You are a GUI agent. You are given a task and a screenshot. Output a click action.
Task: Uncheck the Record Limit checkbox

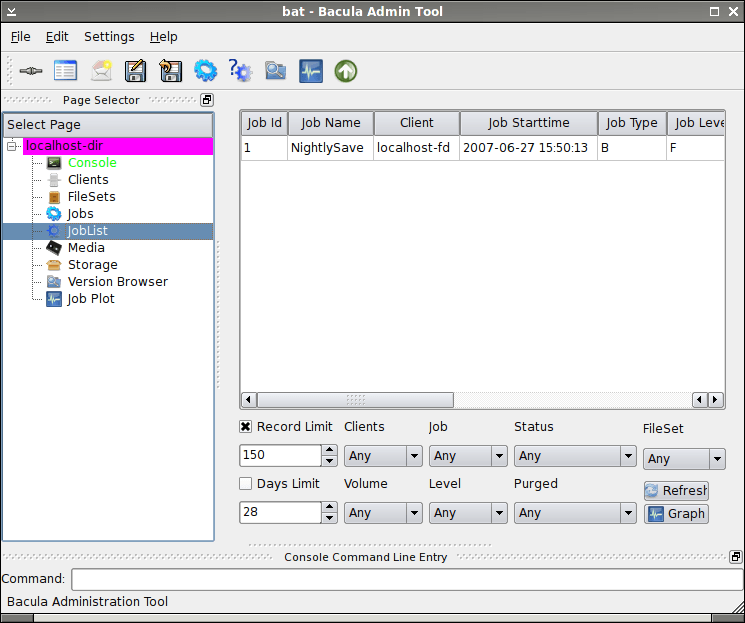[x=245, y=427]
